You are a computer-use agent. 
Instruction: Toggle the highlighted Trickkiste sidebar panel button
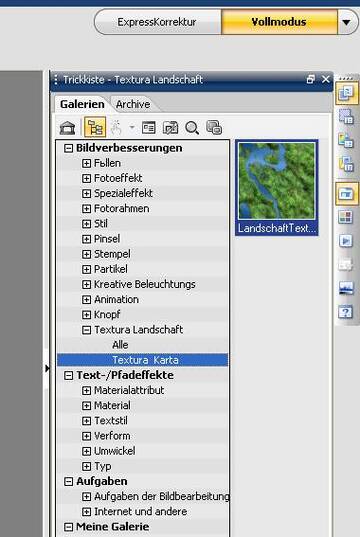pyautogui.click(x=347, y=193)
